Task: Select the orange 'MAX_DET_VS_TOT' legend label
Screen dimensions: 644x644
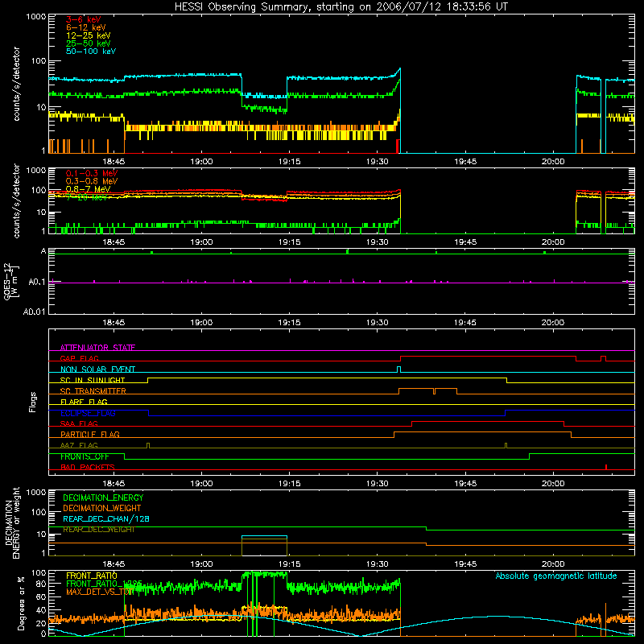Action: pyautogui.click(x=100, y=592)
